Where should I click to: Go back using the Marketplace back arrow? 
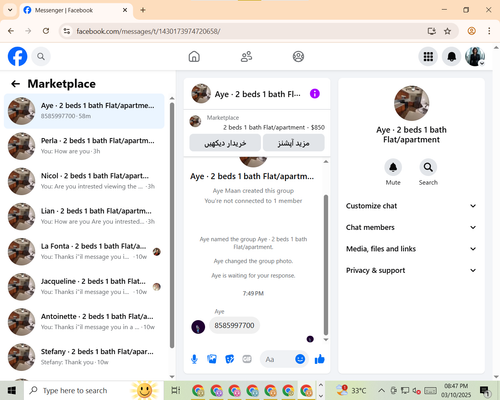(x=15, y=84)
